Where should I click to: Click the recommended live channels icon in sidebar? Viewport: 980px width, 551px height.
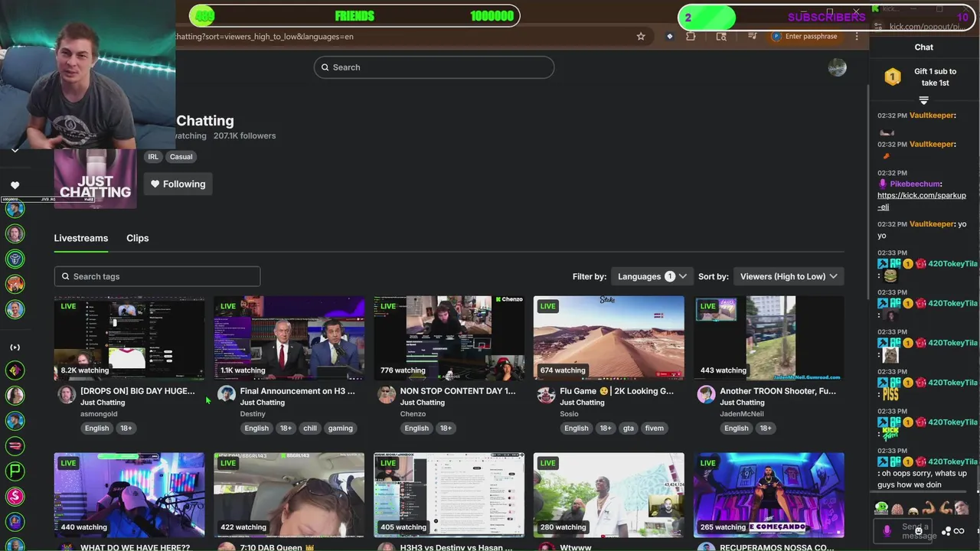tap(15, 347)
